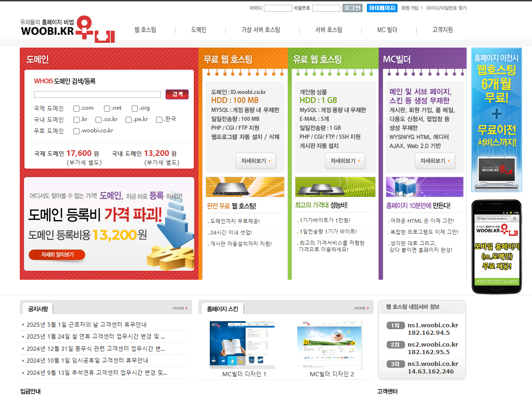The image size is (532, 397).
Task: Open the 서버 호스팅 menu
Action: tap(329, 30)
